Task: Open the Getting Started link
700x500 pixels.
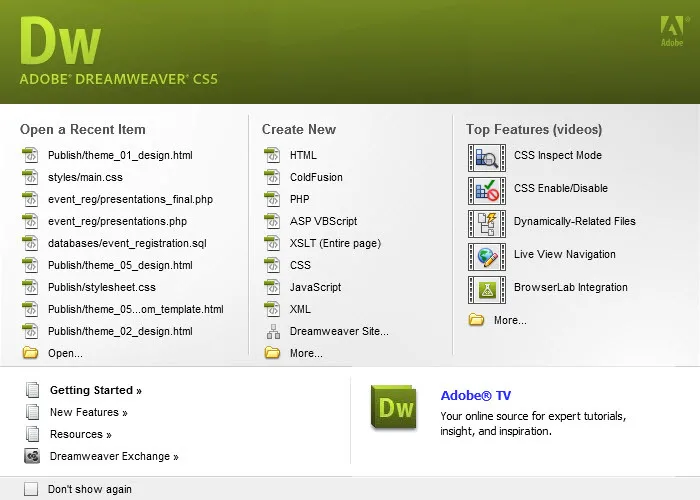Action: (96, 390)
